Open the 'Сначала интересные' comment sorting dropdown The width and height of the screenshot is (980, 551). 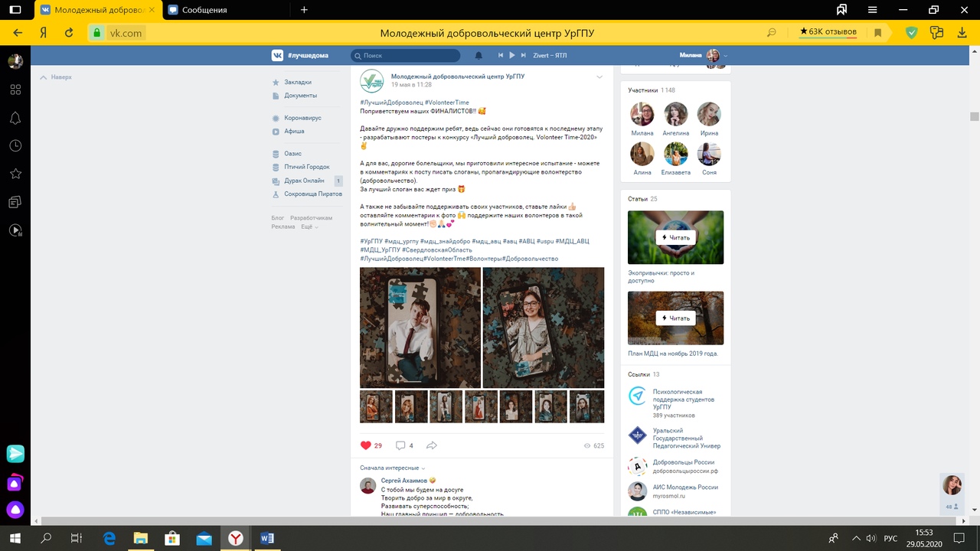pos(392,468)
